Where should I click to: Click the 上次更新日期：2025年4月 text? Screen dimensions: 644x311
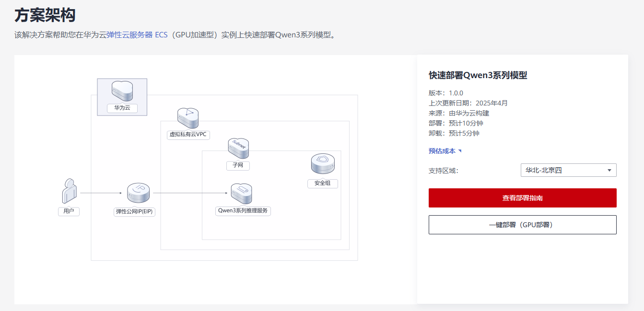pos(468,103)
